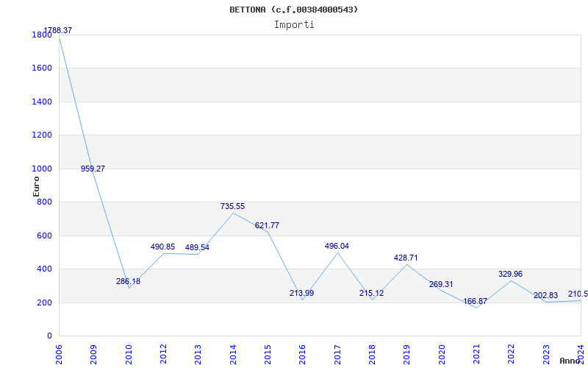The height and width of the screenshot is (368, 588).
Task: Click y-axis tick label 0
Action: click(49, 336)
